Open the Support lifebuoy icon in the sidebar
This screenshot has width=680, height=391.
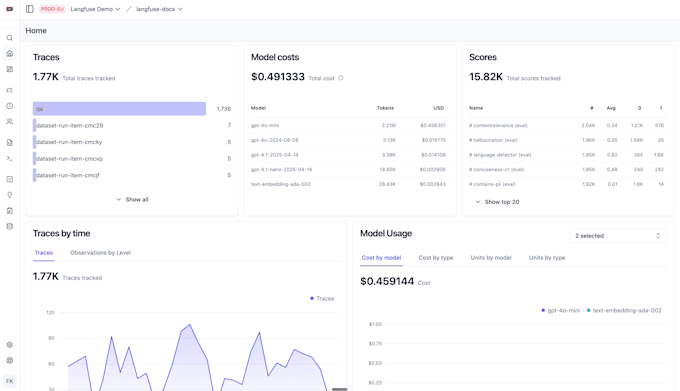pyautogui.click(x=10, y=360)
